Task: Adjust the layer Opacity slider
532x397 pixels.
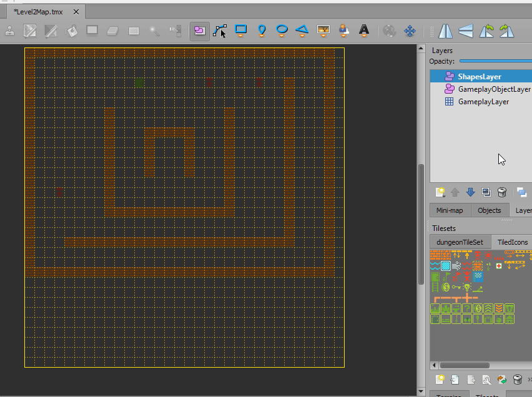Action: [x=495, y=61]
